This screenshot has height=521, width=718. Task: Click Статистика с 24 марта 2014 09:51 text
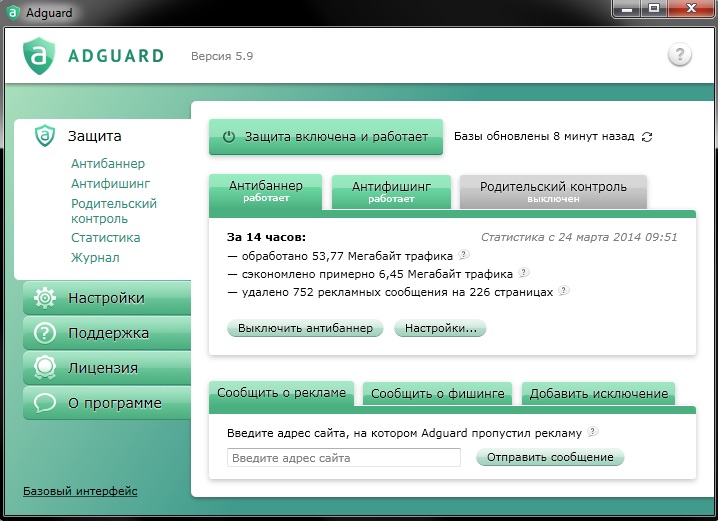579,237
